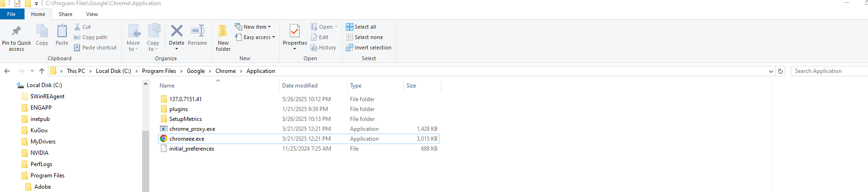Open the Easy access dropdown
Screen dimensions: 868x192
255,37
